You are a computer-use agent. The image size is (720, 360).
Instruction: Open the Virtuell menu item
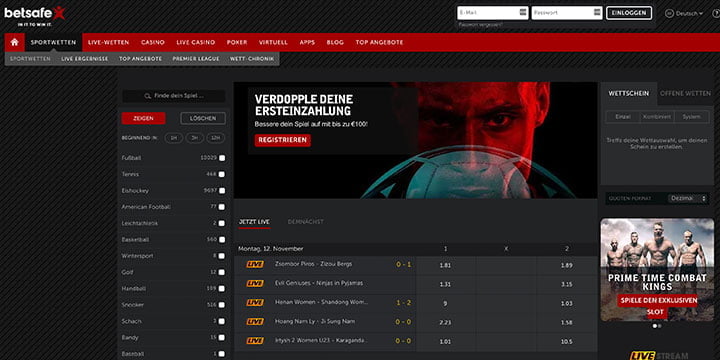(273, 42)
